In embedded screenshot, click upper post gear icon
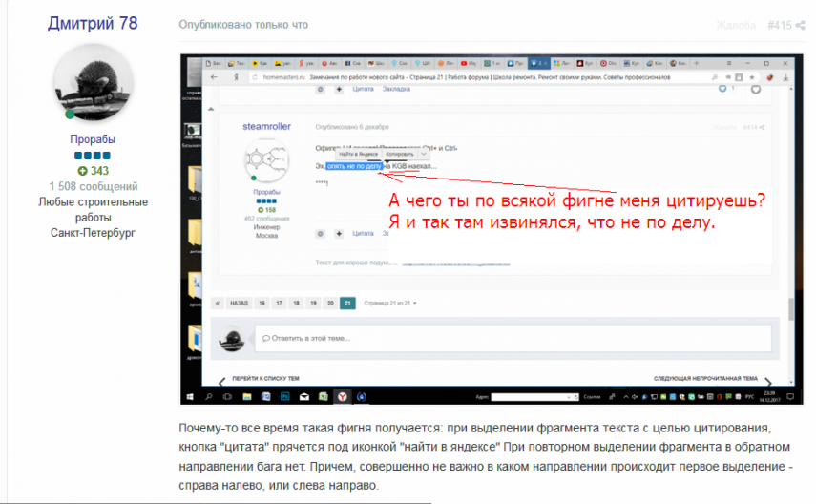 tap(321, 89)
